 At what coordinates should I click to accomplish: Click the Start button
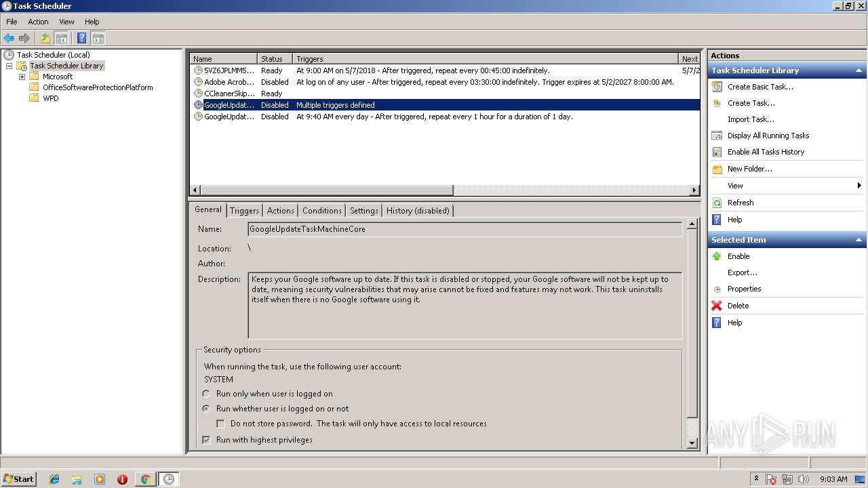tap(19, 479)
